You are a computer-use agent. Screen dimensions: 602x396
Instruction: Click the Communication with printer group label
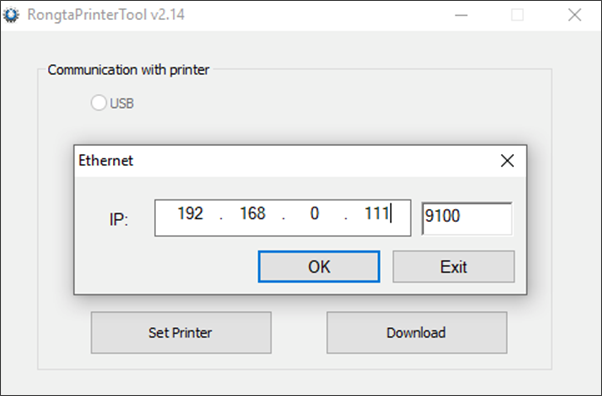128,70
